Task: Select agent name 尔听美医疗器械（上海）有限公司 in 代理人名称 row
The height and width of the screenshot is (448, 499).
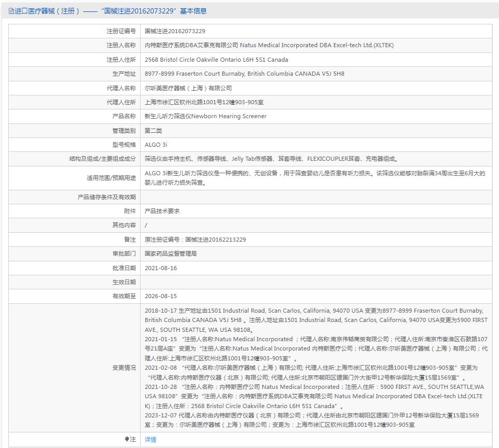Action: coord(188,88)
